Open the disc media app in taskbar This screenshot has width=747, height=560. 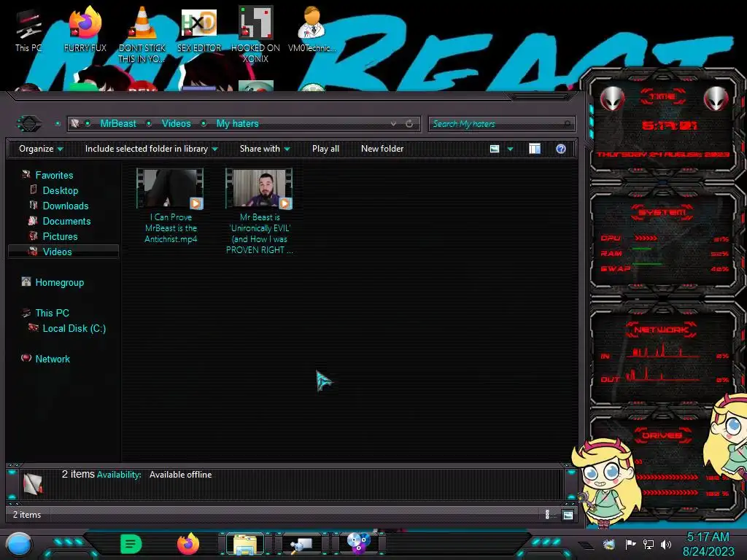click(358, 543)
